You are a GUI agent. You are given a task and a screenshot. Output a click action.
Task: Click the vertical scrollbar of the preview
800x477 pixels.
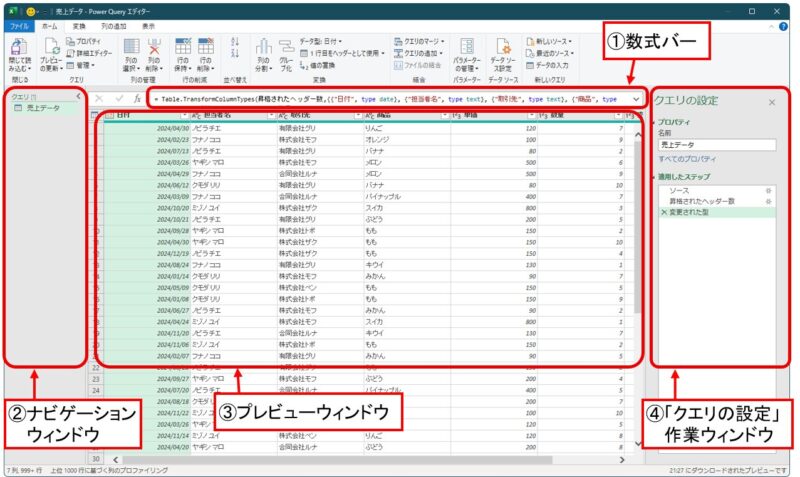pyautogui.click(x=638, y=227)
